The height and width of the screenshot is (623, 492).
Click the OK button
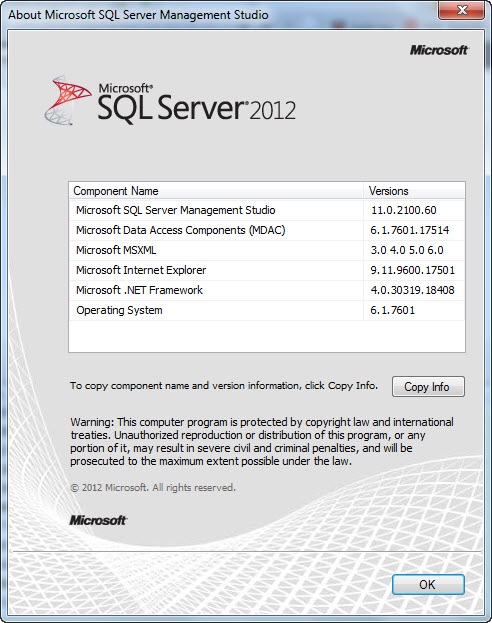click(x=428, y=584)
